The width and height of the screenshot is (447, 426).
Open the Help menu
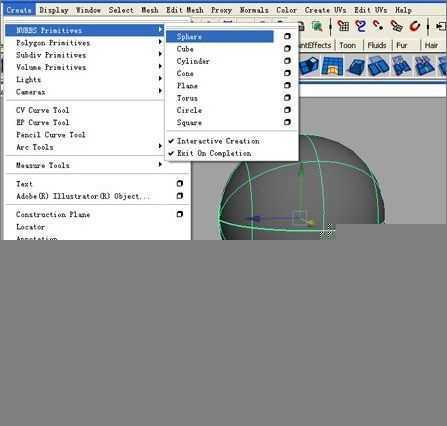pyautogui.click(x=403, y=10)
